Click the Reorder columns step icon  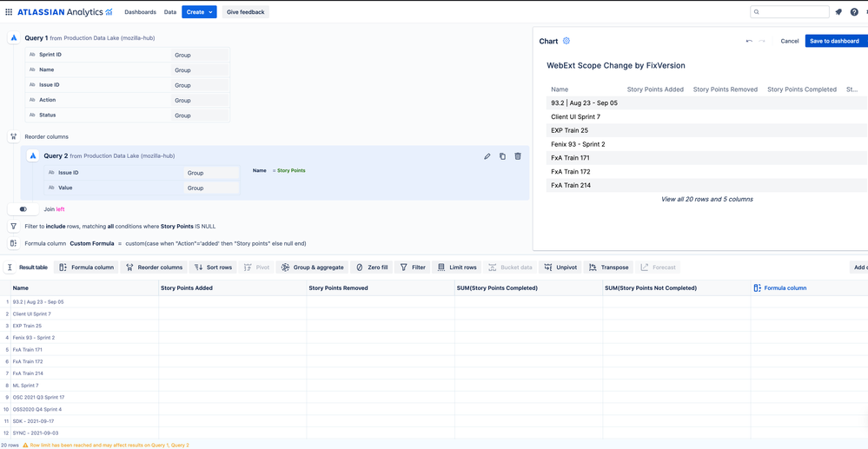point(14,136)
